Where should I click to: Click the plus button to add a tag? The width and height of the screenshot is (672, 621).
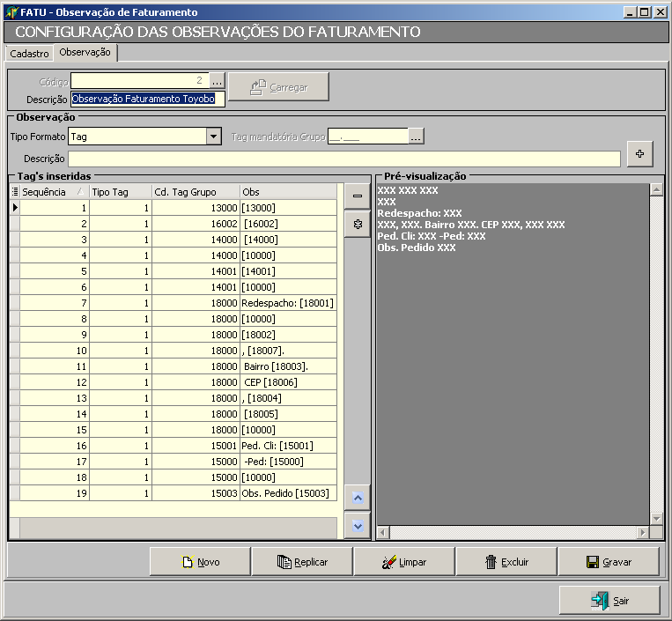(x=639, y=153)
